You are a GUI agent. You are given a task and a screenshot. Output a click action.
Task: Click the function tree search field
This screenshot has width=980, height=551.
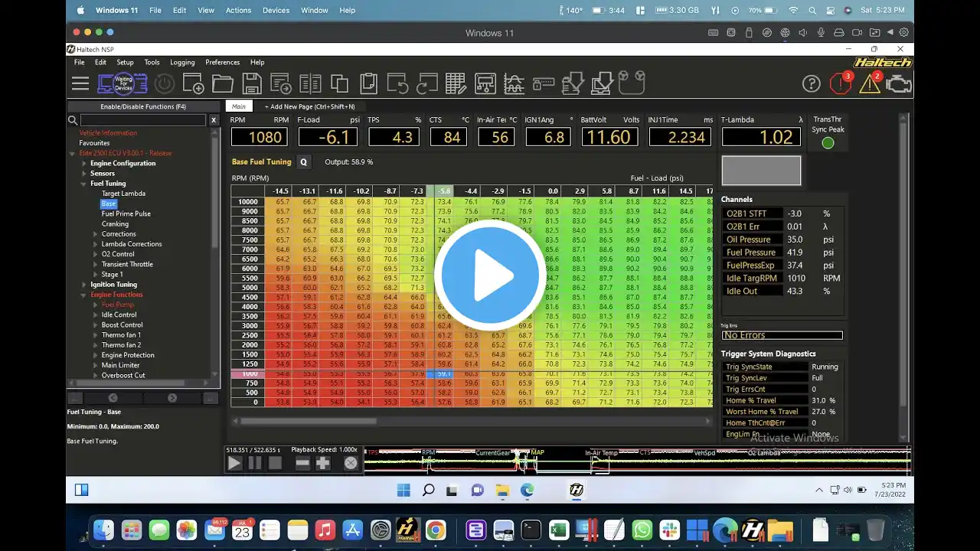click(143, 120)
